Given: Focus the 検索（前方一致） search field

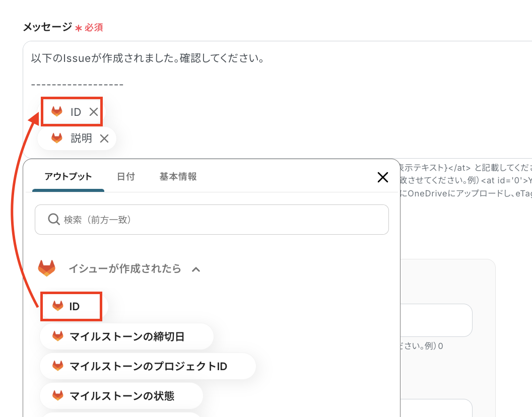Looking at the screenshot, I should coord(217,220).
